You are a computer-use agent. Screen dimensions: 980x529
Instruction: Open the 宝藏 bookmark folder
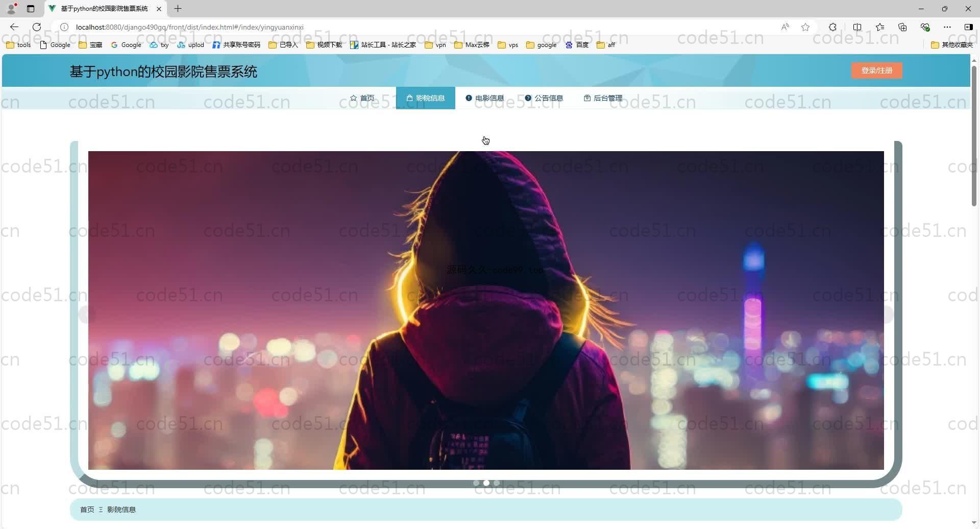click(90, 45)
